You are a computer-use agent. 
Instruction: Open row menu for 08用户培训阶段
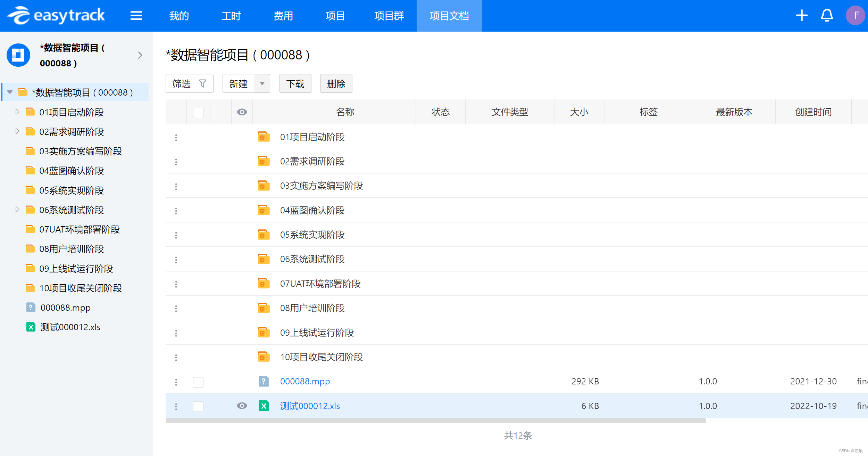(x=176, y=308)
